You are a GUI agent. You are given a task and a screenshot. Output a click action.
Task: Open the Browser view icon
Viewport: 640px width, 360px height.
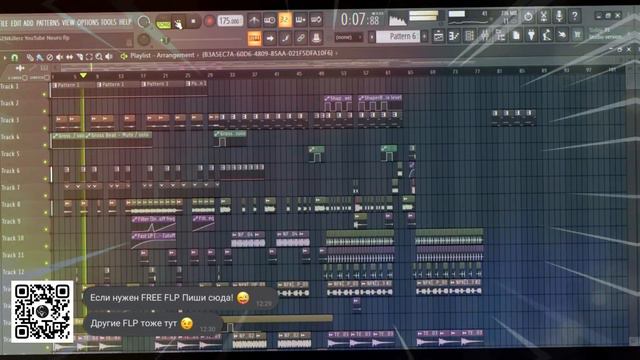pos(500,36)
